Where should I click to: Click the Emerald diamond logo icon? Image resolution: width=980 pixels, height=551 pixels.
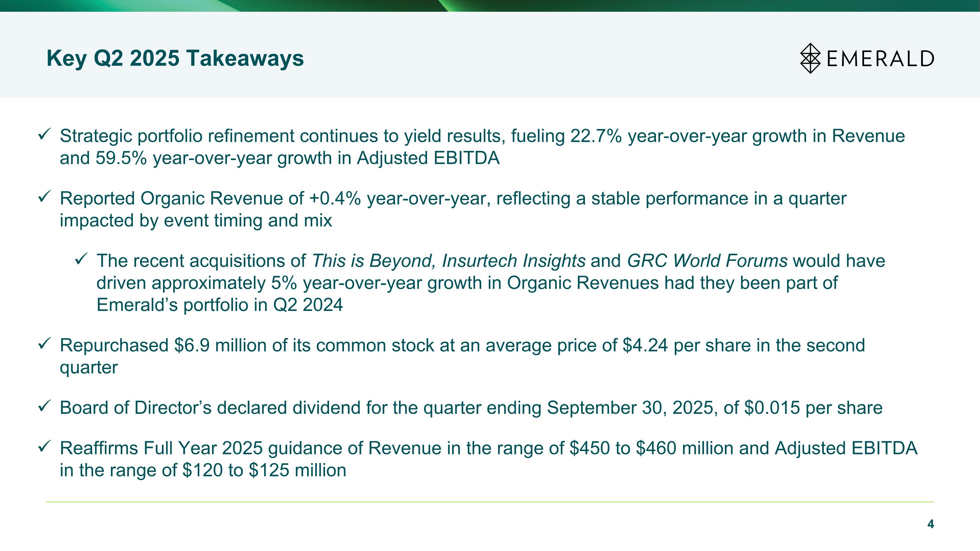810,58
